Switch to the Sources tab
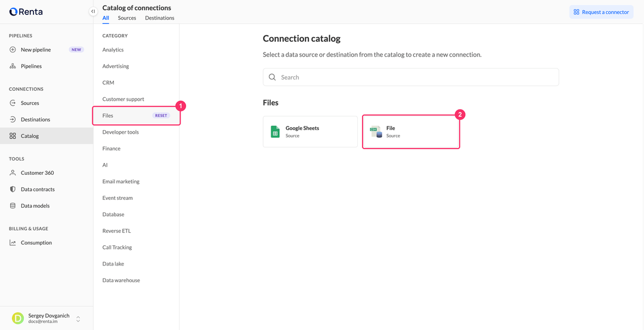This screenshot has height=330, width=644. tap(127, 18)
